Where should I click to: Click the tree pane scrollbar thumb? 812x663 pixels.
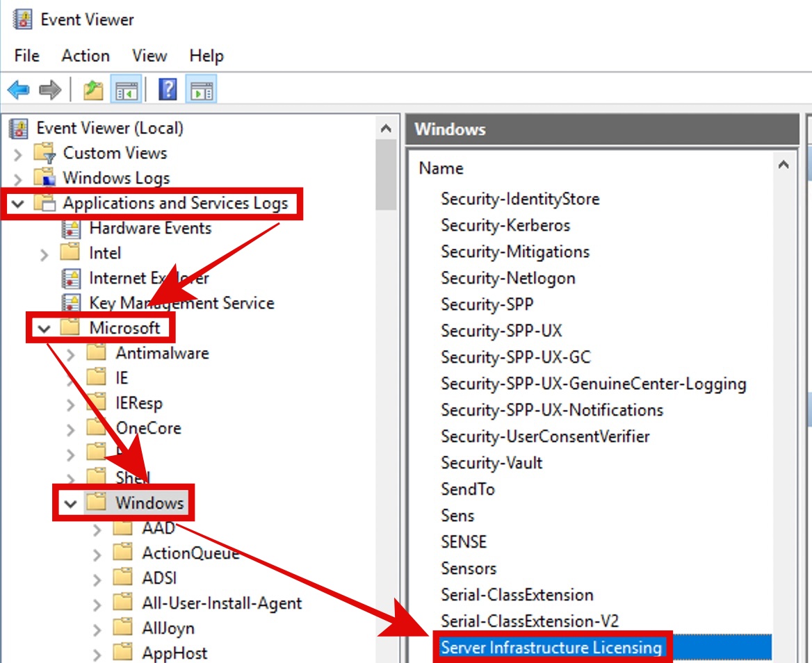[x=386, y=175]
